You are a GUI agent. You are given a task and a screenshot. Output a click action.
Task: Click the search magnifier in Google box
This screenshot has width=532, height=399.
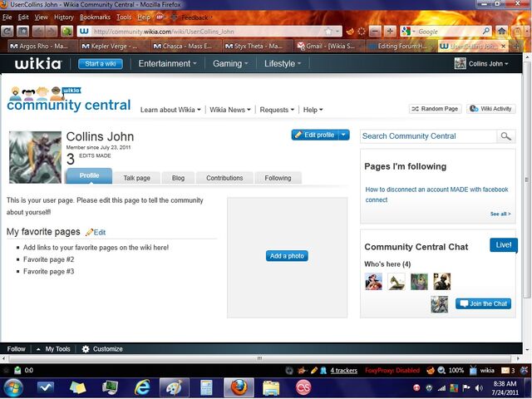pos(485,32)
